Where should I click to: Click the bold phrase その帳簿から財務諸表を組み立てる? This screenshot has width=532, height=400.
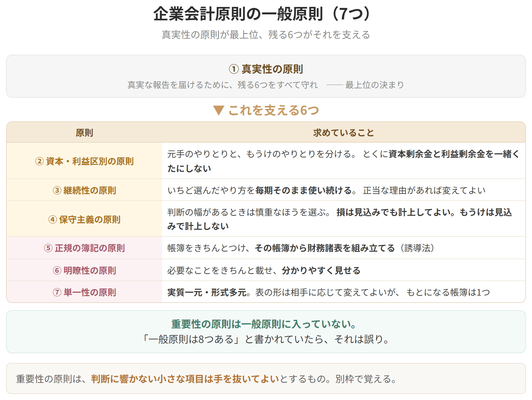[325, 248]
